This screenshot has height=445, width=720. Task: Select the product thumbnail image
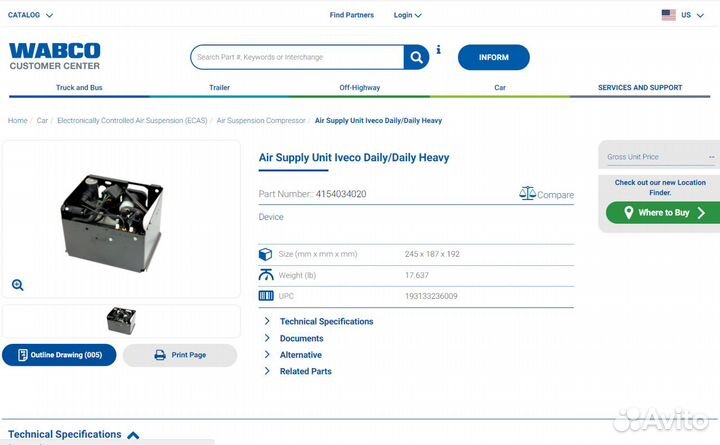[121, 320]
